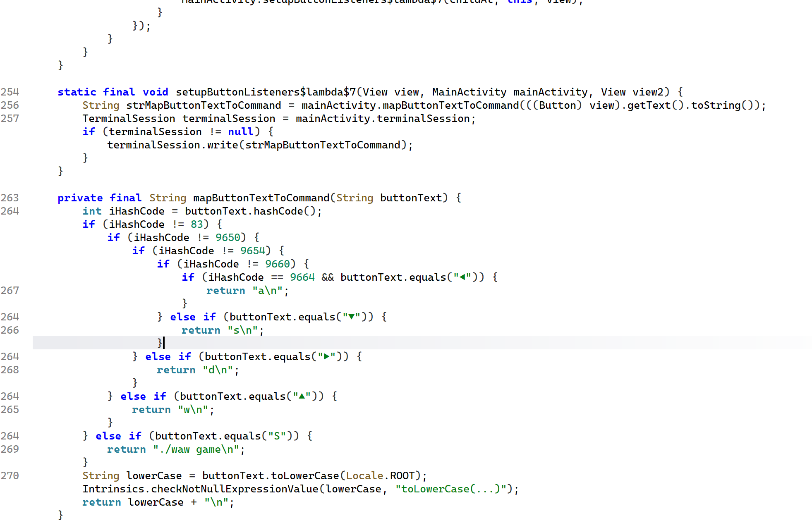
Task: Click line number 267 in gutter
Action: 10,291
